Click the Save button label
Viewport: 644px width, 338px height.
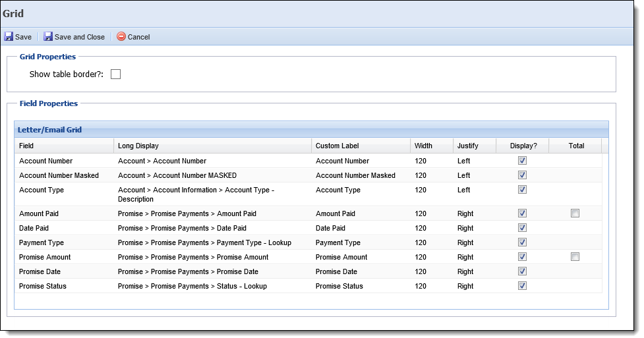(x=24, y=37)
